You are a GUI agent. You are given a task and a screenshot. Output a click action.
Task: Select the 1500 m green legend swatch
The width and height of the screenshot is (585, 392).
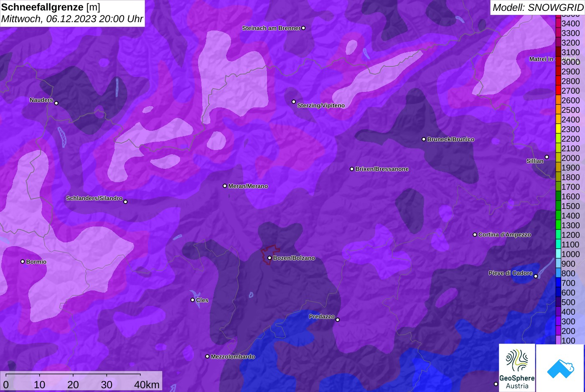(x=558, y=206)
